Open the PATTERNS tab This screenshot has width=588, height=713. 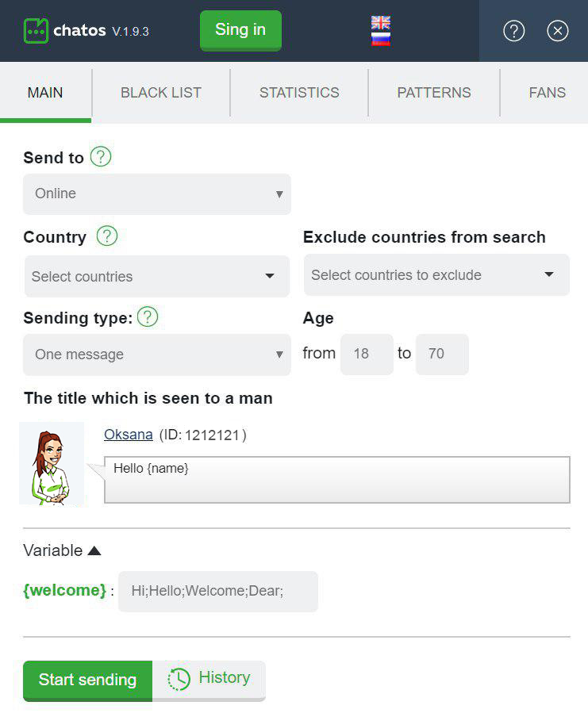coord(434,93)
